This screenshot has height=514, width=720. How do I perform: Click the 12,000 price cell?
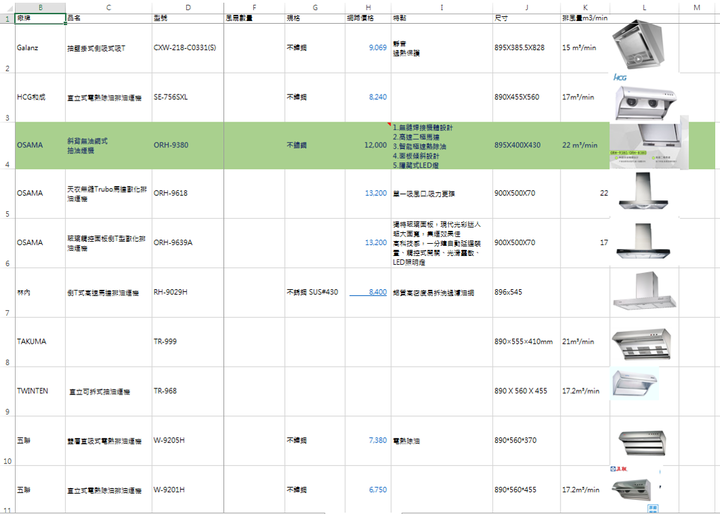pos(368,146)
